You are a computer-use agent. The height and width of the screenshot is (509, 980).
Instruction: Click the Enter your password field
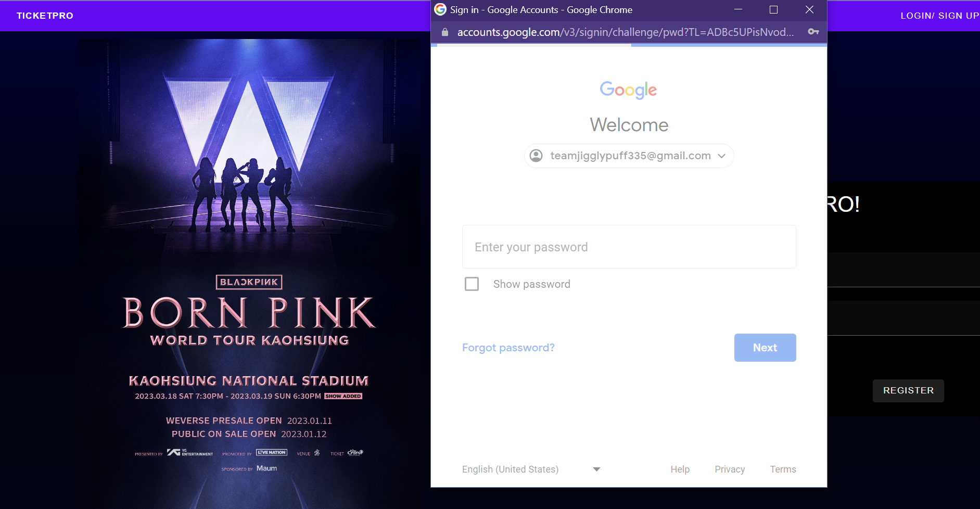point(628,247)
